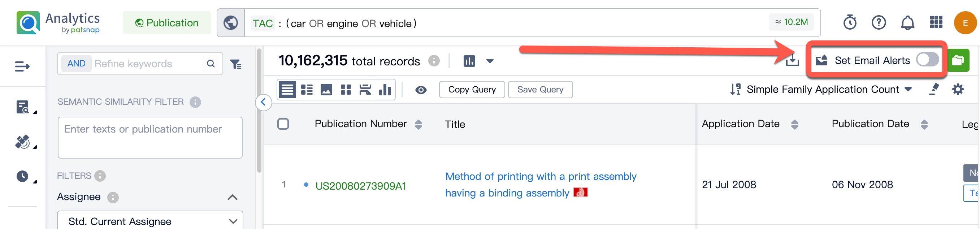The width and height of the screenshot is (980, 229).
Task: Switch to list table view
Action: 287,90
